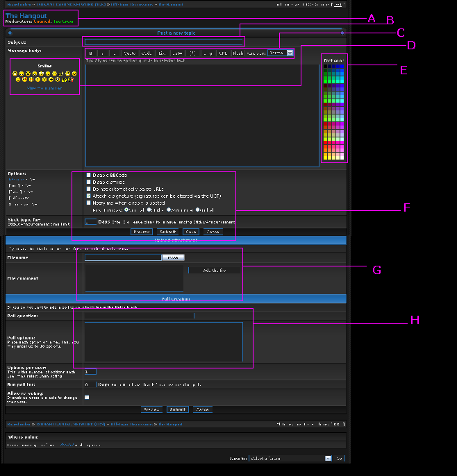457x476 pixels.
Task: Open the Jump to forum dropdown
Action: [x=290, y=458]
